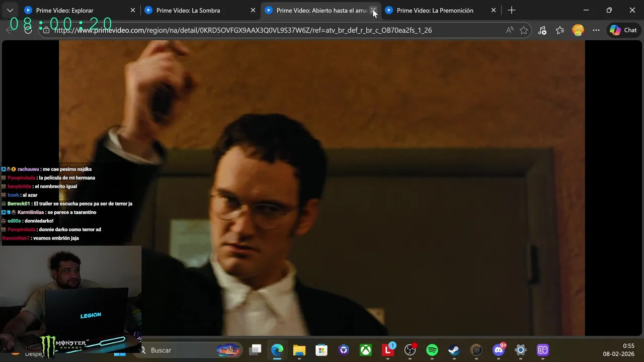Close the La Premonición tab
The image size is (644, 362).
[x=494, y=10]
